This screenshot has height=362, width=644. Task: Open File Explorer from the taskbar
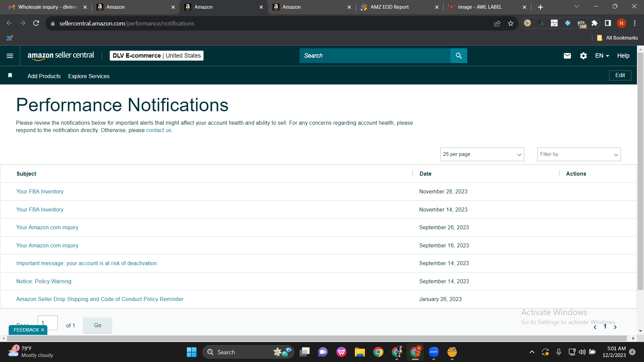point(360,352)
